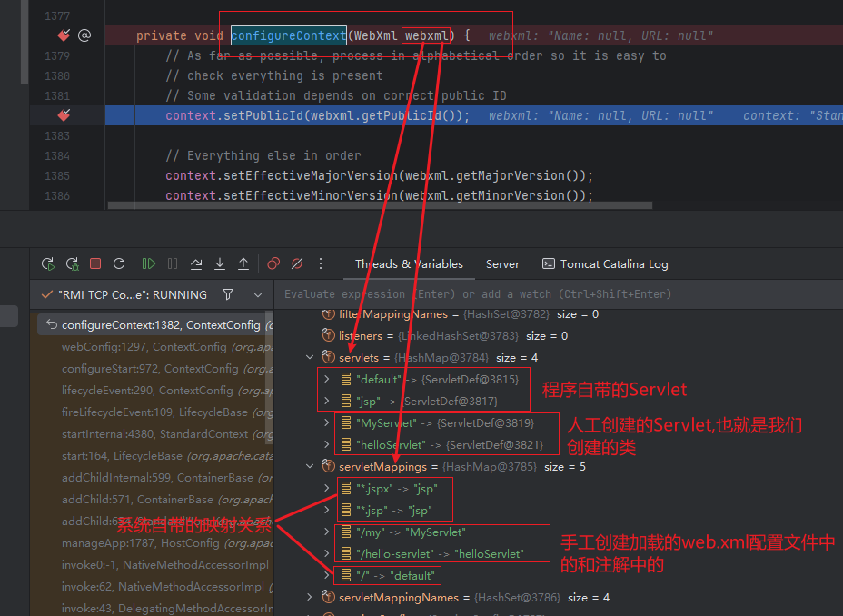Image resolution: width=843 pixels, height=616 pixels.
Task: Expand the "default" ServletDef entry
Action: [326, 379]
